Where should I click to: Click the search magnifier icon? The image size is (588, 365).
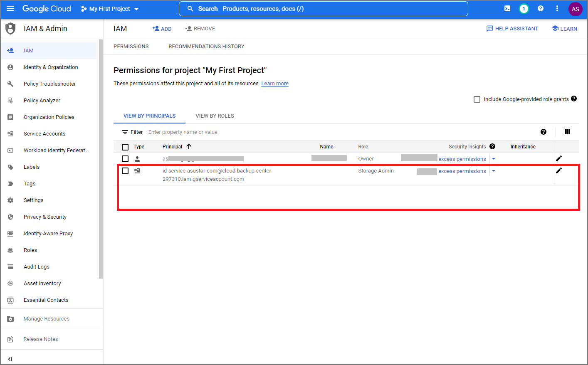click(x=190, y=8)
